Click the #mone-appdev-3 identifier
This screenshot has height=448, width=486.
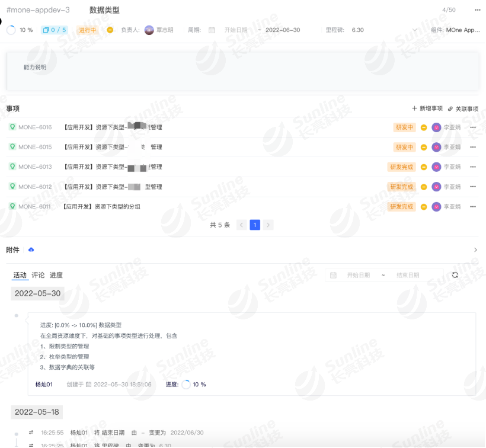tap(38, 10)
